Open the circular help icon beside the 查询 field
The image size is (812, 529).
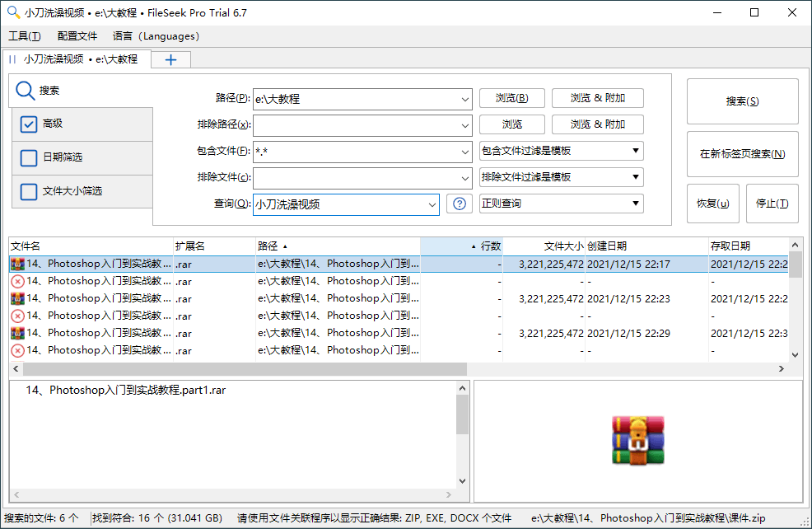pyautogui.click(x=459, y=204)
